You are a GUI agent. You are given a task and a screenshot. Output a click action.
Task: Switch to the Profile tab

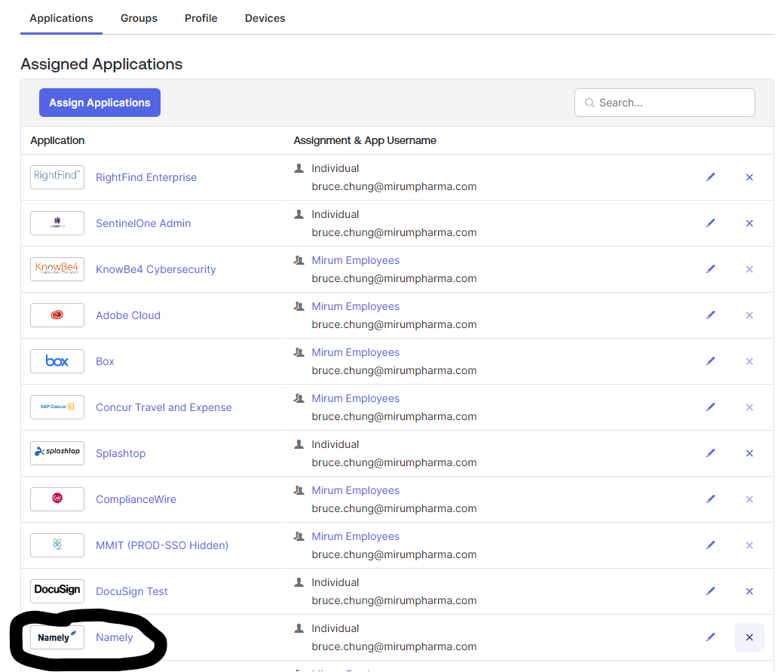point(201,18)
